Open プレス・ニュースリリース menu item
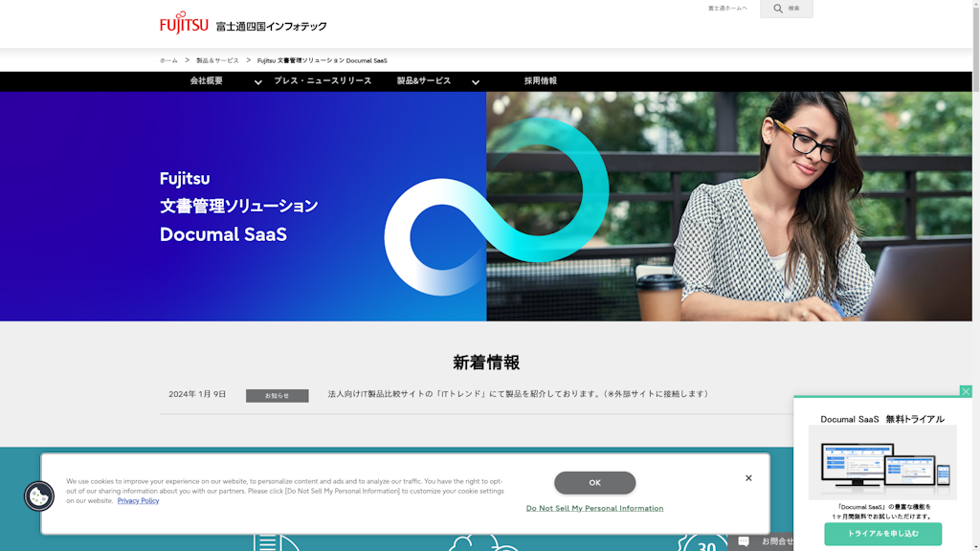 [323, 81]
